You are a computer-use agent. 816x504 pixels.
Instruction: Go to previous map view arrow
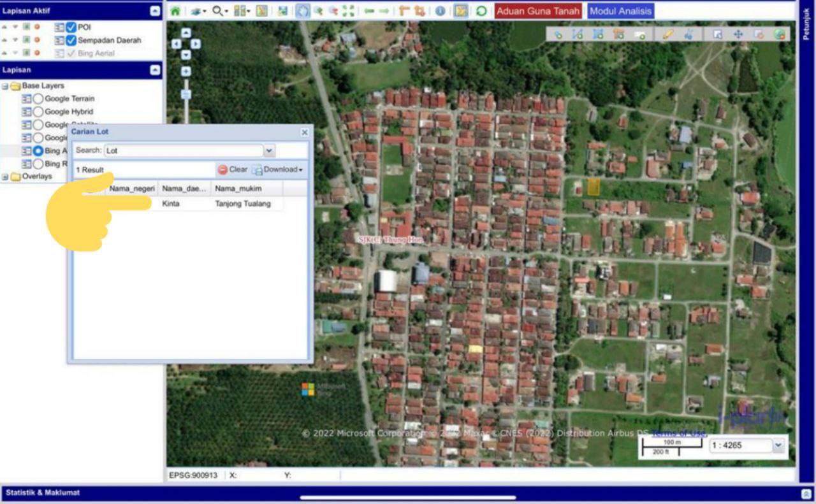pyautogui.click(x=369, y=11)
